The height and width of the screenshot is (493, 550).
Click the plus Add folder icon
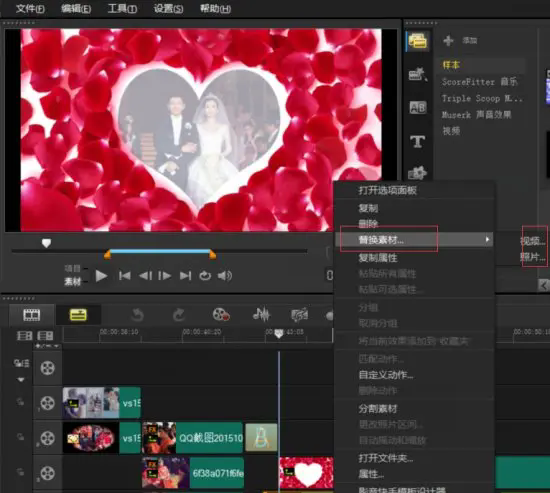(x=448, y=41)
